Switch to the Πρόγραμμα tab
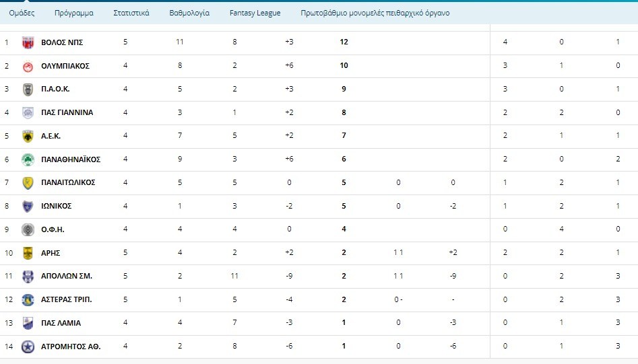 coord(74,13)
